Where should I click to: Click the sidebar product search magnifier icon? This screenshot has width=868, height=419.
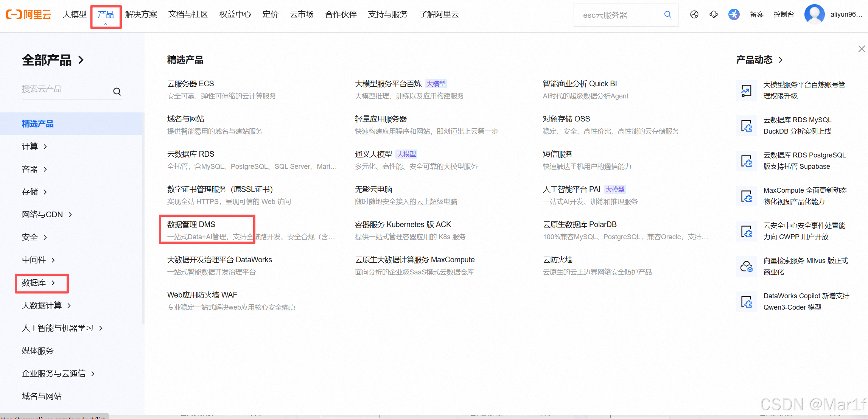tap(117, 92)
